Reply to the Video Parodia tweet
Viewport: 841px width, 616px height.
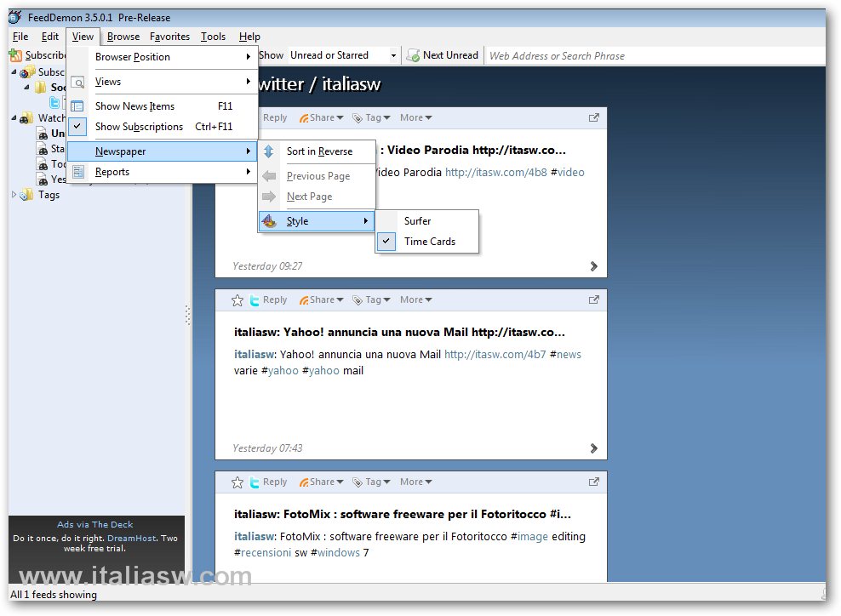[275, 117]
